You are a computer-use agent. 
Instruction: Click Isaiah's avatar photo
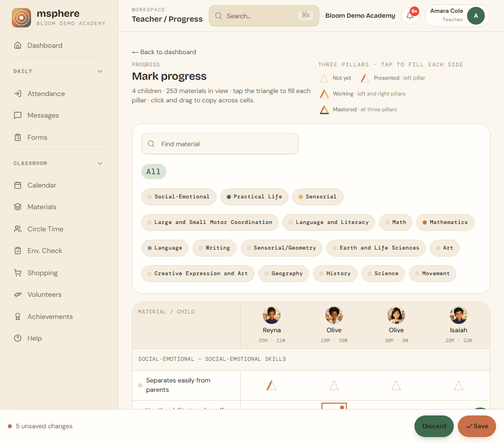(x=458, y=315)
